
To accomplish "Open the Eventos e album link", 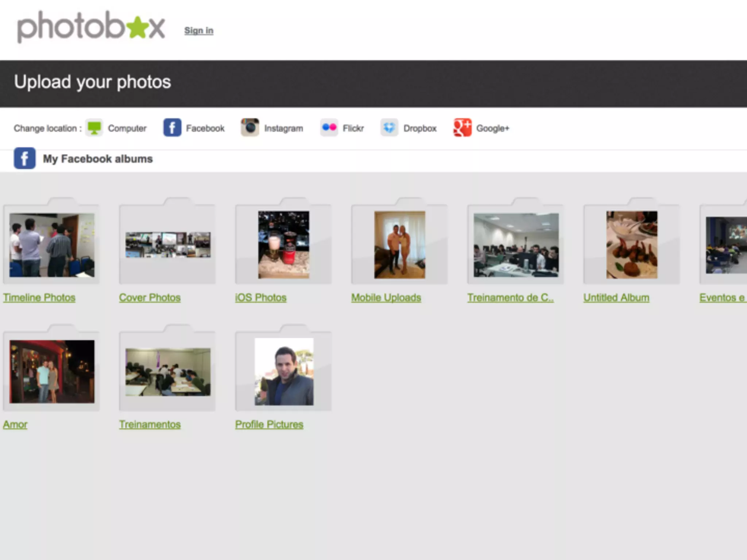I will 722,298.
